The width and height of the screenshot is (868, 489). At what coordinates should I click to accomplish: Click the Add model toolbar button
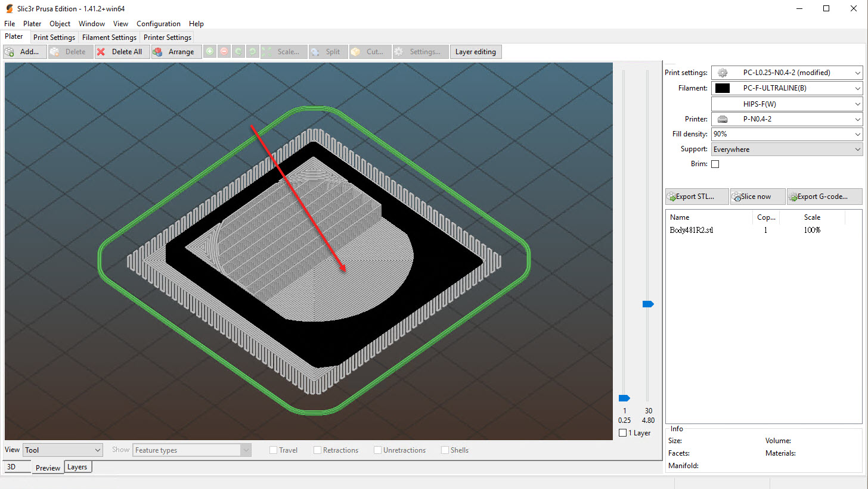coord(24,52)
